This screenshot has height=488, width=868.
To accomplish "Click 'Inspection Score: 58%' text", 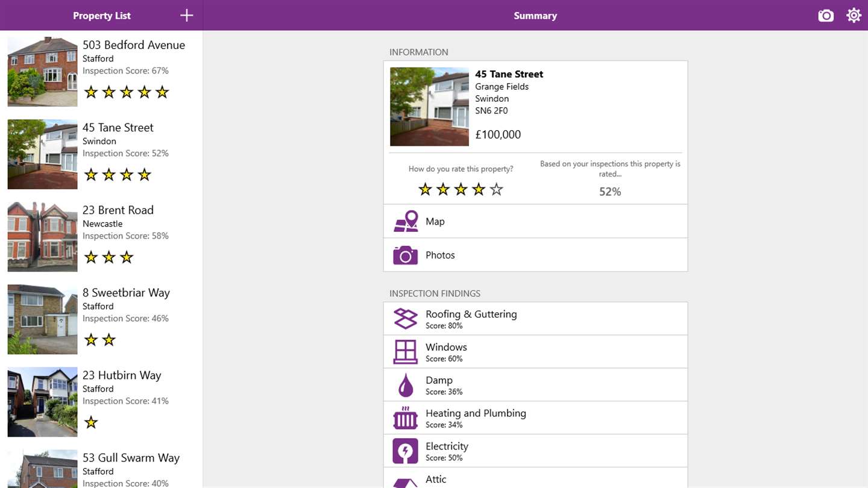I will [125, 236].
